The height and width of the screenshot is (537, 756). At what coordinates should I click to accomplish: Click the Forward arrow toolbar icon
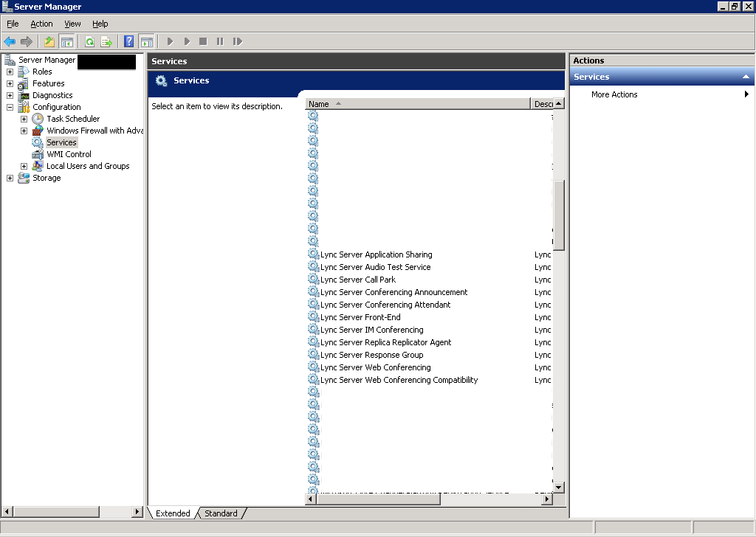pos(27,41)
